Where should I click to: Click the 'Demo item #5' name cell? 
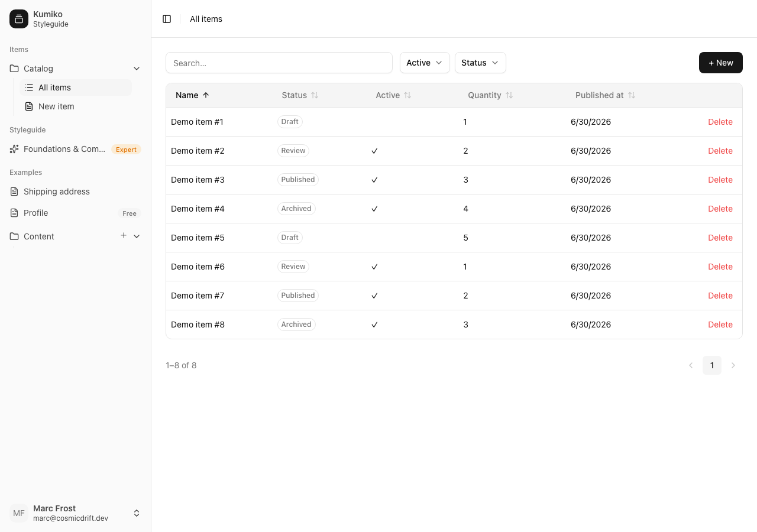point(198,238)
